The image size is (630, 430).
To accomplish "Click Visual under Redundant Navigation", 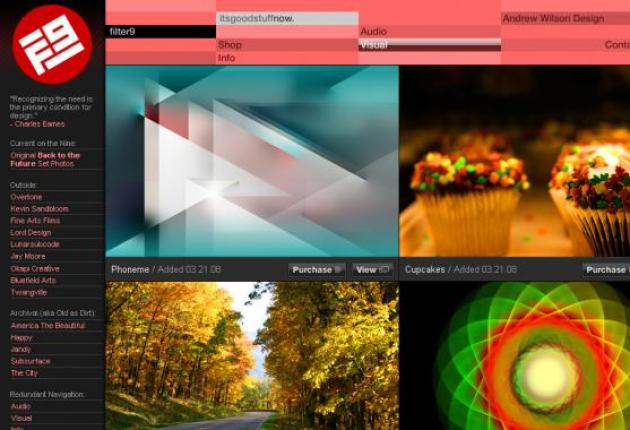I will tap(21, 418).
